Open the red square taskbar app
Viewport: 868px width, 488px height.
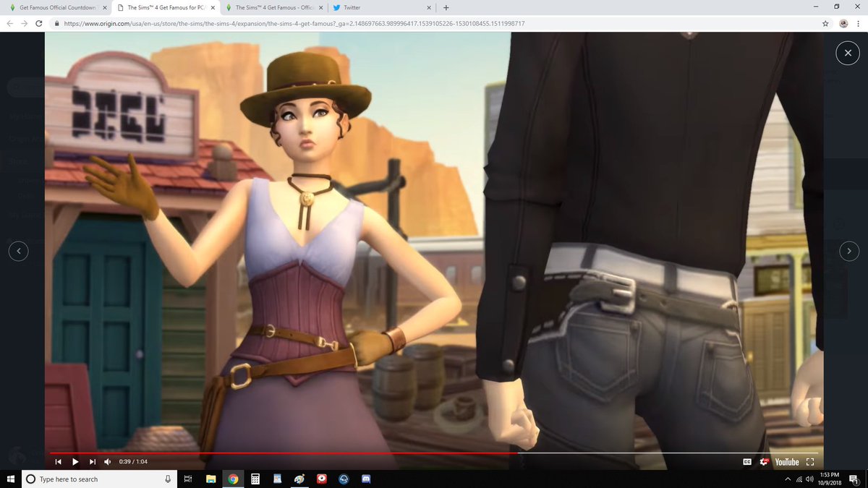[x=322, y=479]
